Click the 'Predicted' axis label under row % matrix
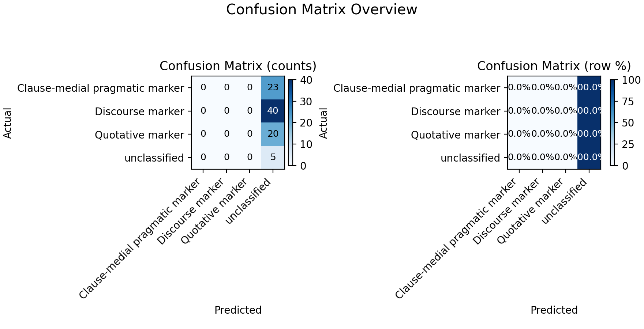Viewport: 644px width, 329px height. (x=554, y=310)
